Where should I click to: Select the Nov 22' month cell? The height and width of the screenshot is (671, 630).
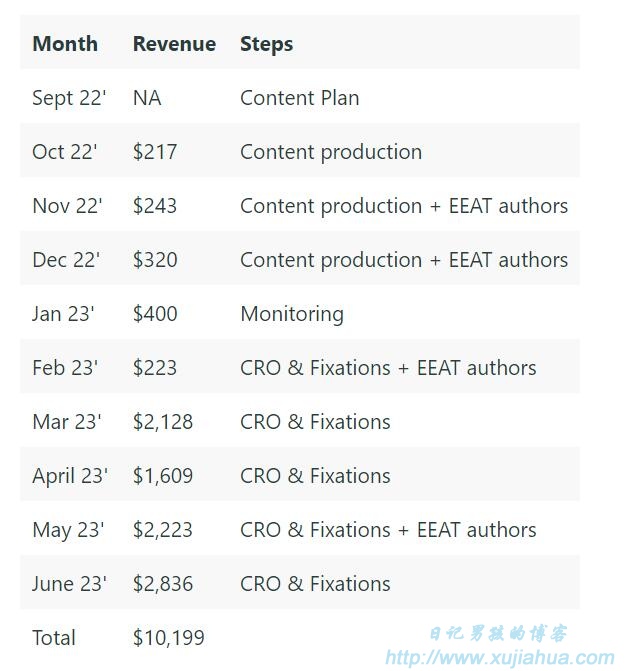click(x=67, y=206)
